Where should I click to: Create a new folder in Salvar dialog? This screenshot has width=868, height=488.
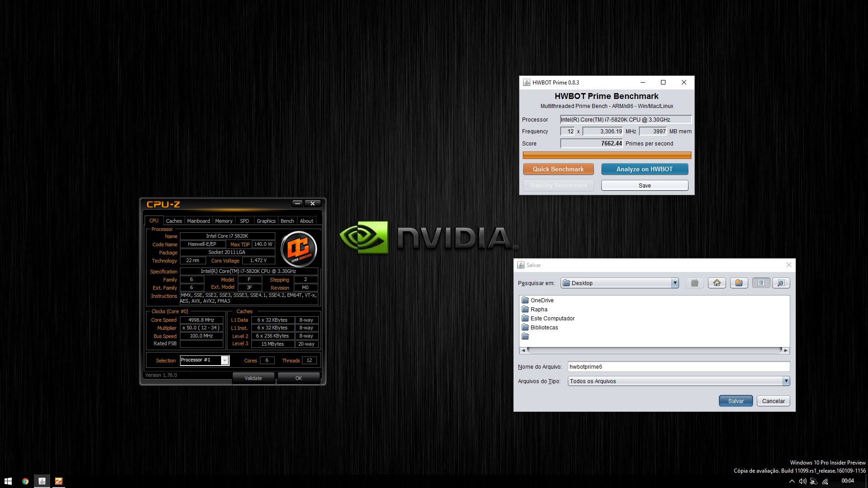point(739,283)
